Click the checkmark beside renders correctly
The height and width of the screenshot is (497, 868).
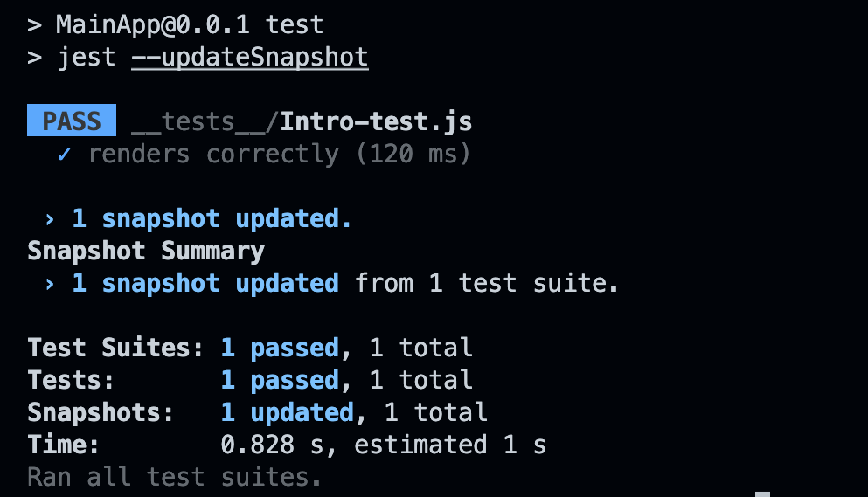click(x=64, y=154)
